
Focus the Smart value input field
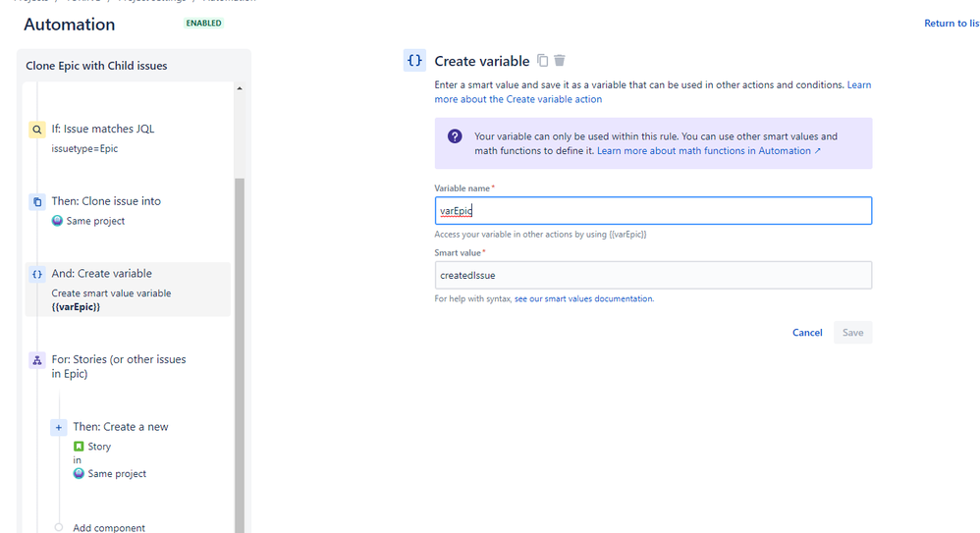653,275
